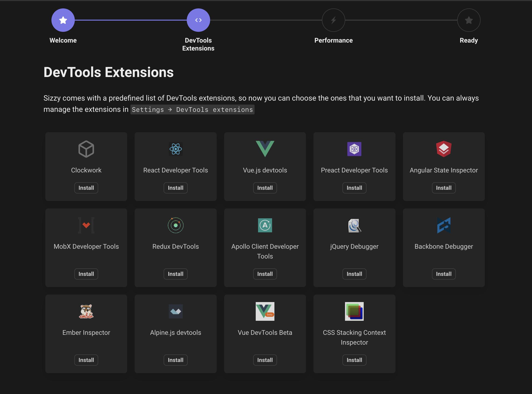Image resolution: width=532 pixels, height=394 pixels.
Task: Click the MobX Developer Tools logo
Action: pos(86,225)
